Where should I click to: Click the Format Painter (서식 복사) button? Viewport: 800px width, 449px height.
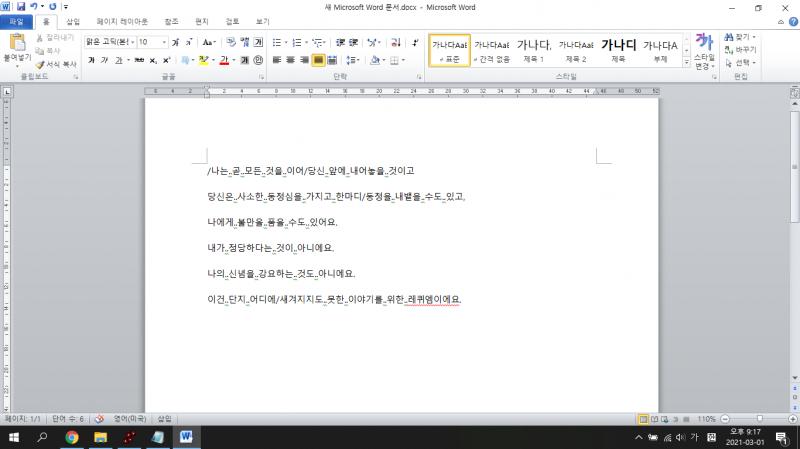(56, 64)
